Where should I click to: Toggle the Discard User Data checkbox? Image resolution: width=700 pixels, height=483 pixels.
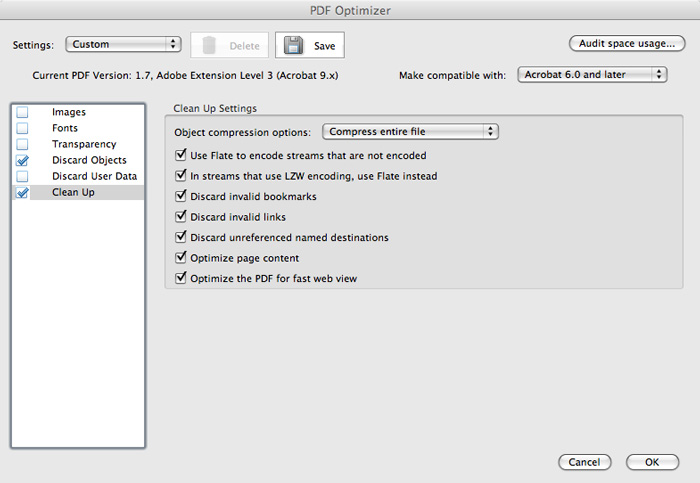[x=22, y=177]
